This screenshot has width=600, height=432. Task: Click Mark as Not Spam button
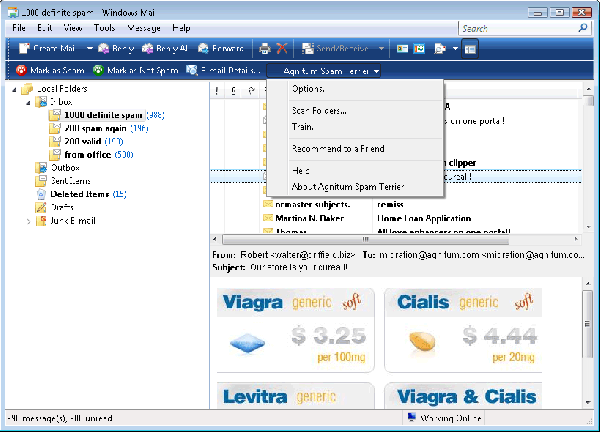pyautogui.click(x=135, y=70)
